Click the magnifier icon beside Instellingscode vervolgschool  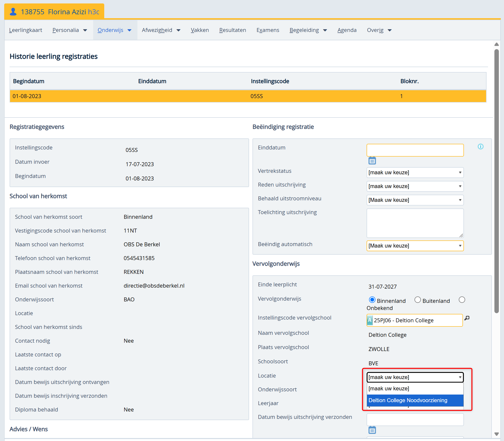pos(467,318)
